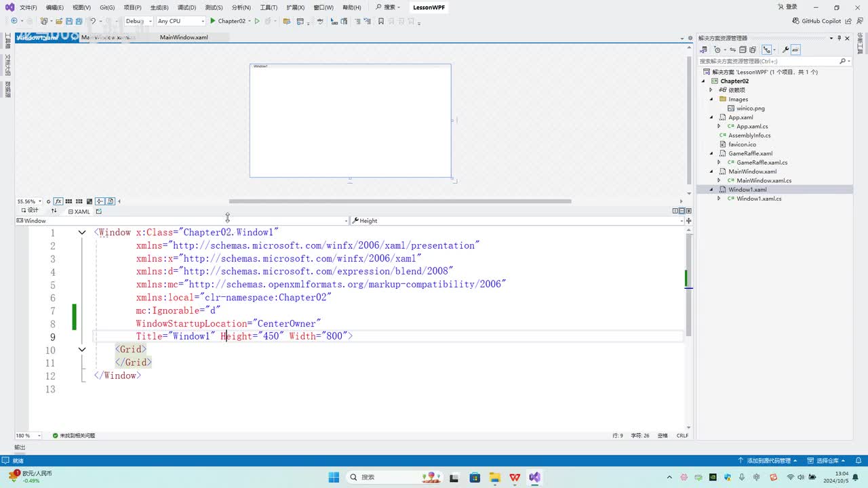This screenshot has width=868, height=488.
Task: Expand the MainWindow.xaml.cs node
Action: click(719, 180)
